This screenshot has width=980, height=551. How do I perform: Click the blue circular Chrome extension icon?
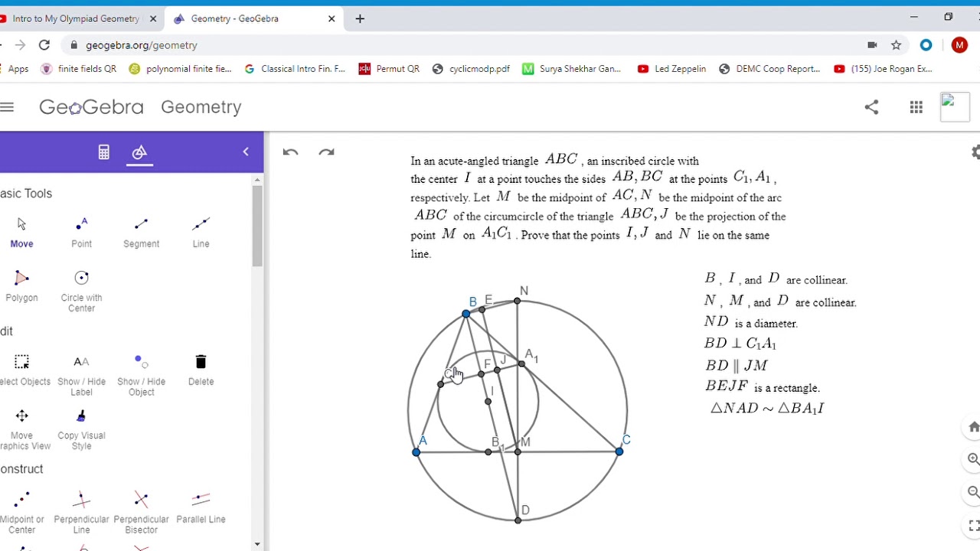[926, 45]
